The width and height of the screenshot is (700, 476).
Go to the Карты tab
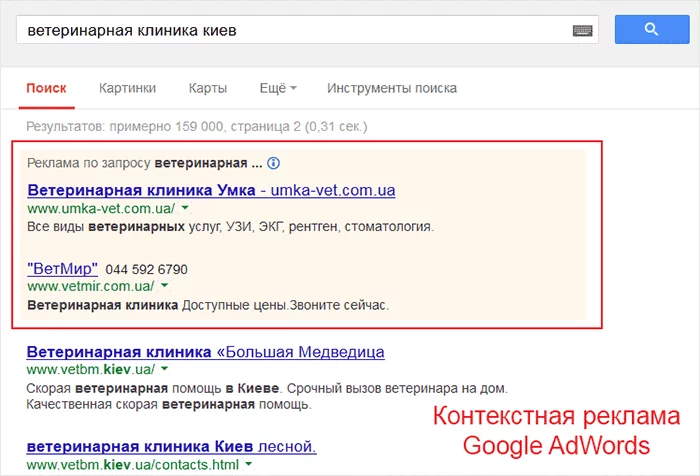pos(207,88)
